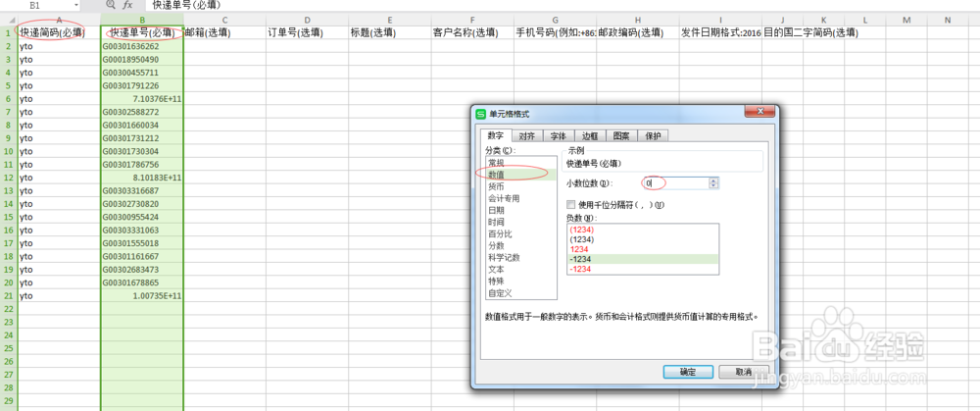Choose red -1234 negative number format

pos(643,269)
